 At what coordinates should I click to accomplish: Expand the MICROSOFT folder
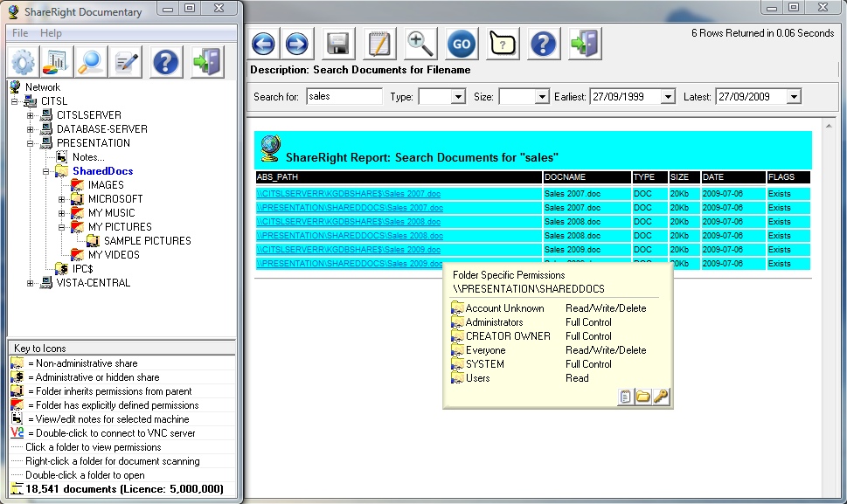(61, 199)
